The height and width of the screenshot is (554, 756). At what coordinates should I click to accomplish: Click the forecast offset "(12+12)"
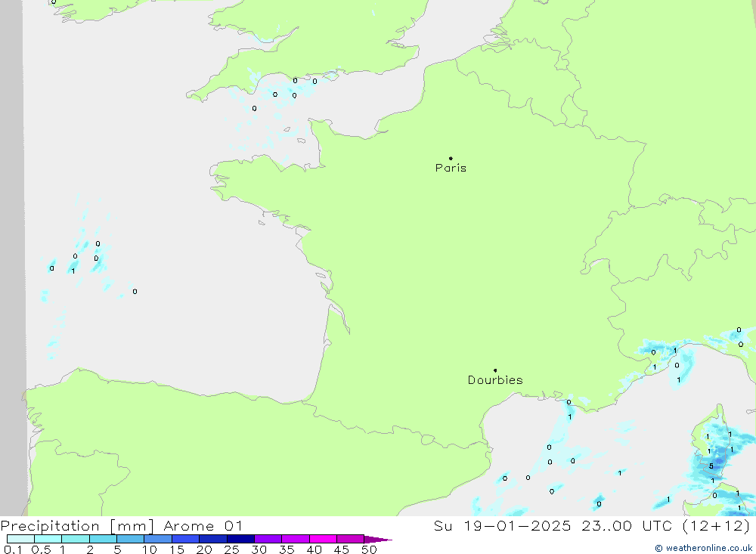coord(717,526)
